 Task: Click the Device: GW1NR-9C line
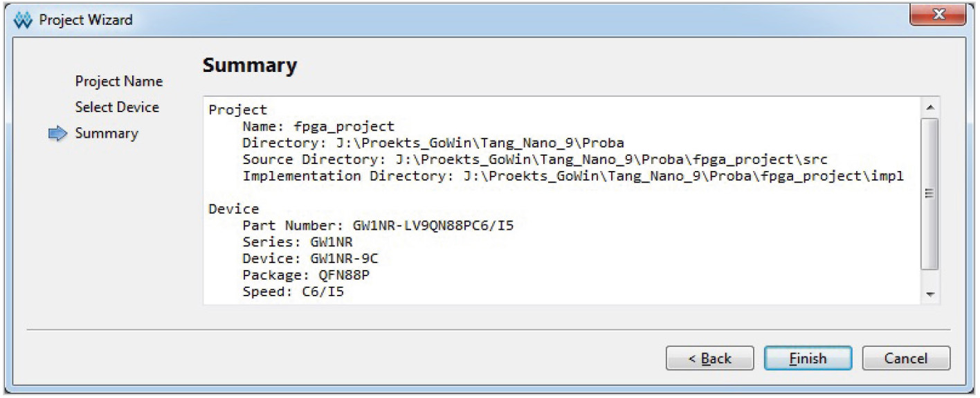pyautogui.click(x=310, y=259)
